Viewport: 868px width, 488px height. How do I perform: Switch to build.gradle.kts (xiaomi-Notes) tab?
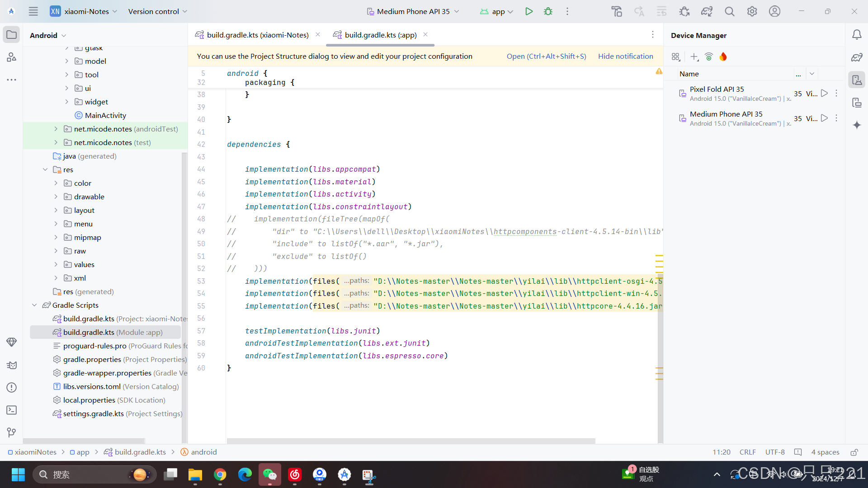coord(257,35)
